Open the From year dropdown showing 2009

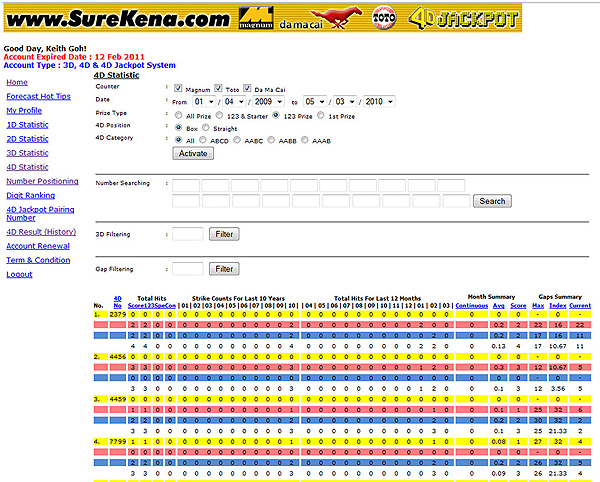[x=269, y=101]
